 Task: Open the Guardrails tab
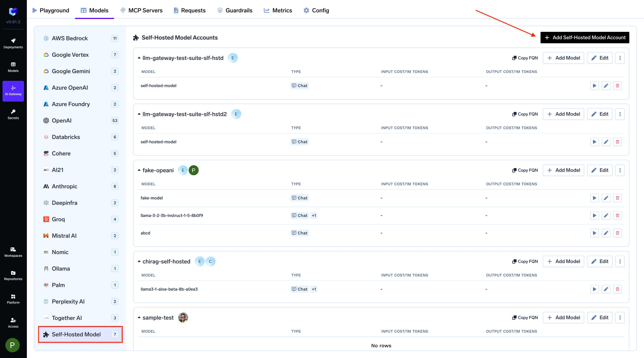234,10
